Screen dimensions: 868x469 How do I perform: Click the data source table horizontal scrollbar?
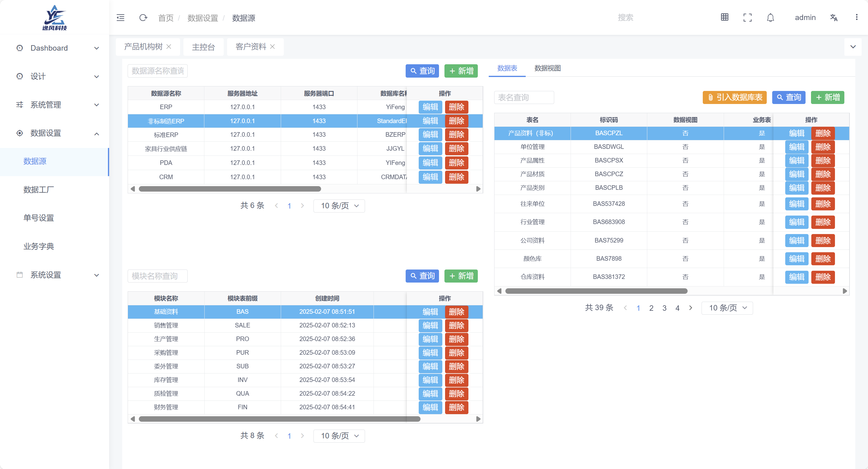click(230, 189)
